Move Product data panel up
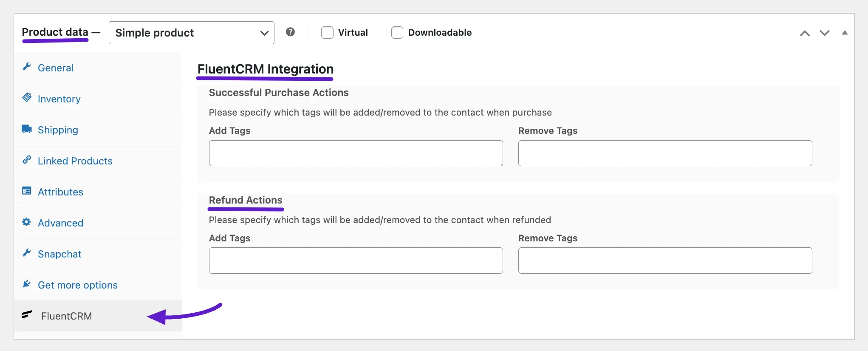Screen dimensions: 868x351 tap(805, 33)
